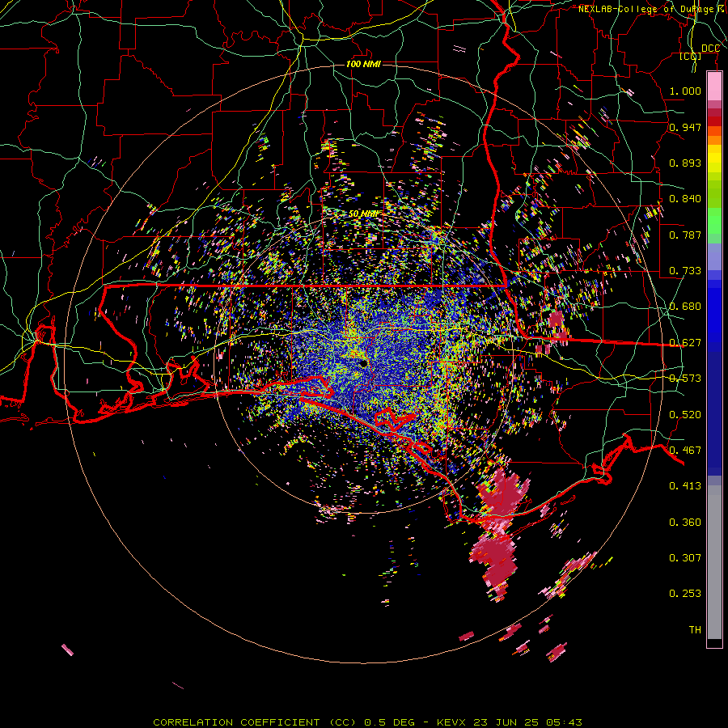Click the '100 NMI' range ring label
Screen dimensions: 728x728
click(x=363, y=64)
